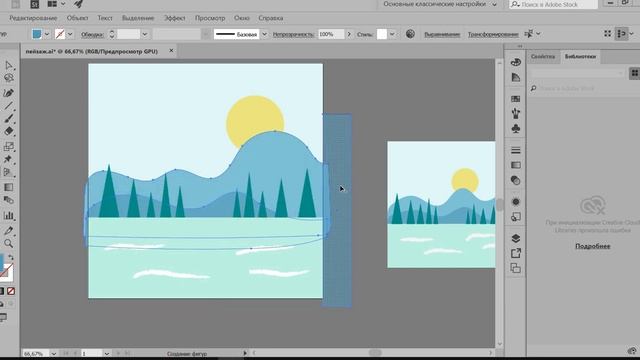Click the fill color swatch in control bar

[37, 34]
